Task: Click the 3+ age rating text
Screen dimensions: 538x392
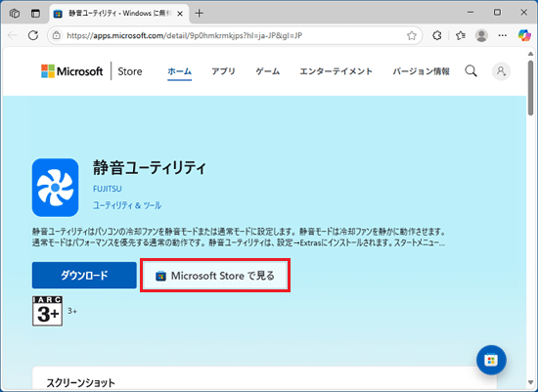Action: click(x=72, y=311)
